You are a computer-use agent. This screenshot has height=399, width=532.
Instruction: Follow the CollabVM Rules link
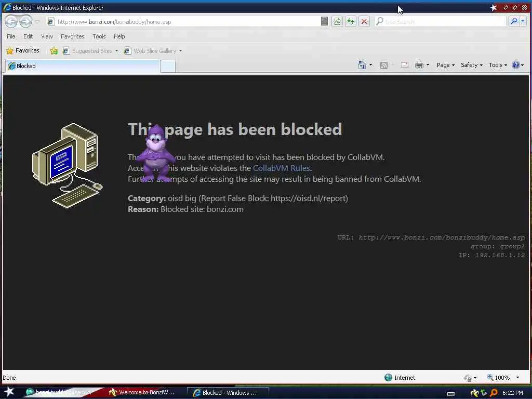[281, 168]
